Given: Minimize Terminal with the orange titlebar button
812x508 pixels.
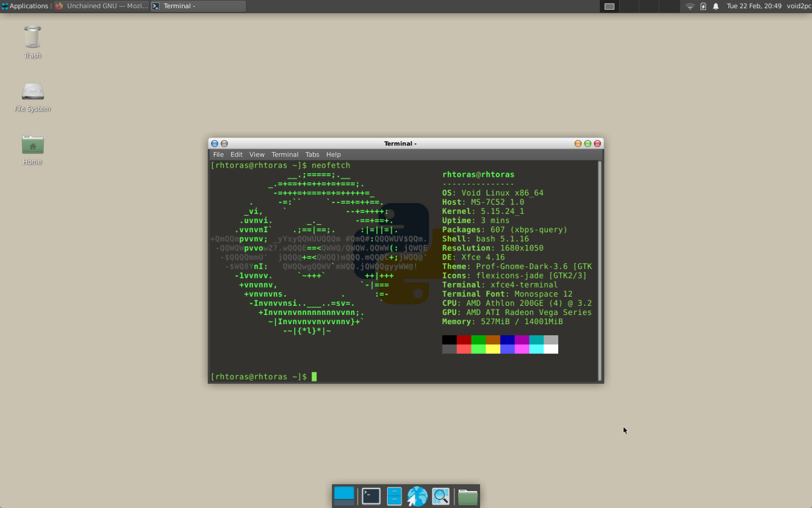Looking at the screenshot, I should pos(578,144).
